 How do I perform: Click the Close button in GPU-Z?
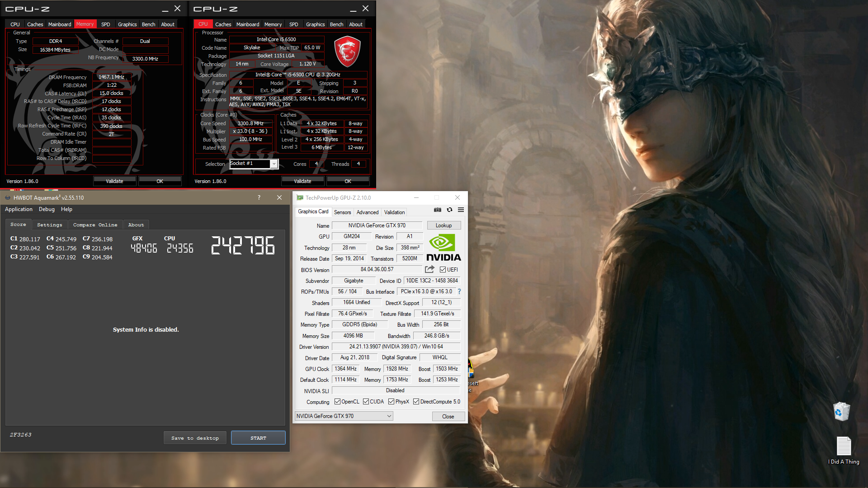click(448, 417)
